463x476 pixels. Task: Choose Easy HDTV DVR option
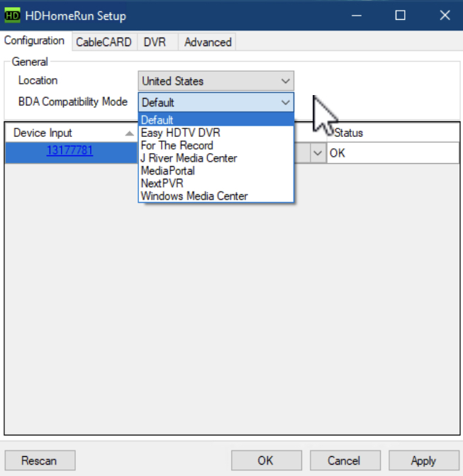coord(180,133)
